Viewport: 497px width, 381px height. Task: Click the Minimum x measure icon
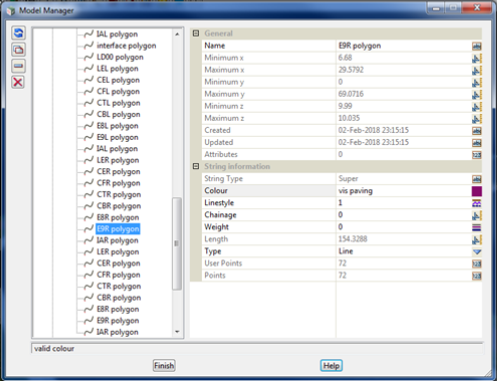coord(477,58)
